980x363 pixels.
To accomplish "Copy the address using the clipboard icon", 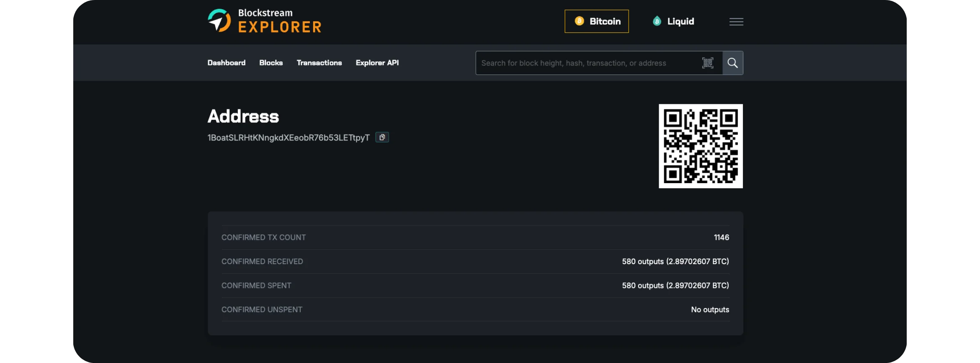I will click(x=382, y=137).
